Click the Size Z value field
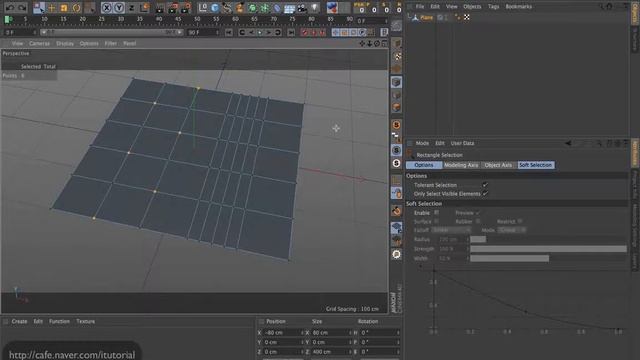Viewport: 640px width, 360px height. (330, 351)
